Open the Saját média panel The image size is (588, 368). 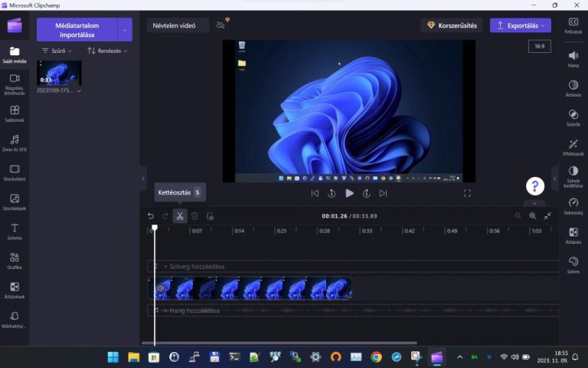[15, 55]
